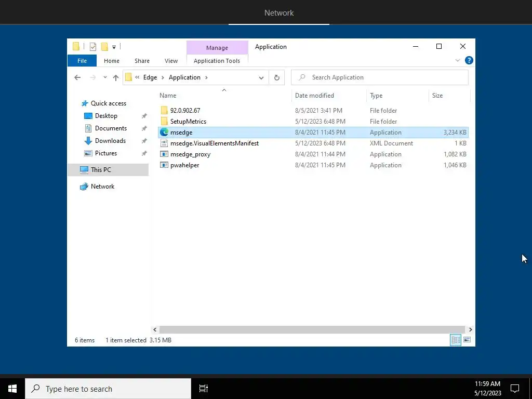Click the 8/4/2021 11:44 PM date cell
The width and height of the screenshot is (532, 399).
click(320, 154)
